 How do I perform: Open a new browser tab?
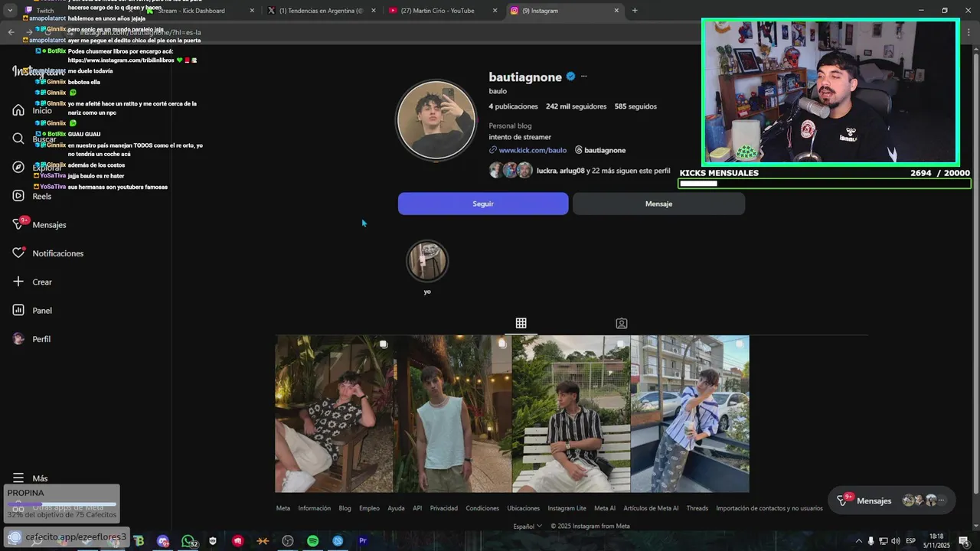635,11
